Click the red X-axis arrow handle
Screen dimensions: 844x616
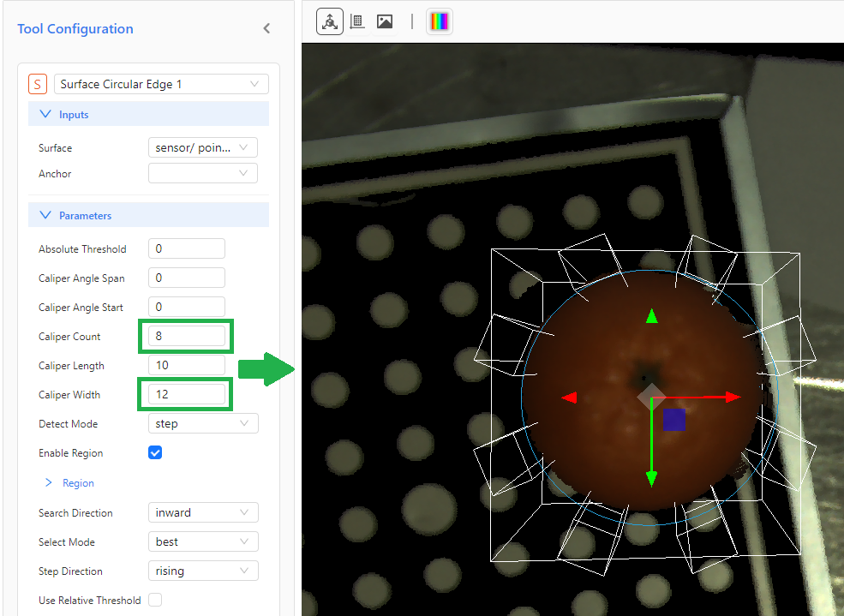click(733, 397)
